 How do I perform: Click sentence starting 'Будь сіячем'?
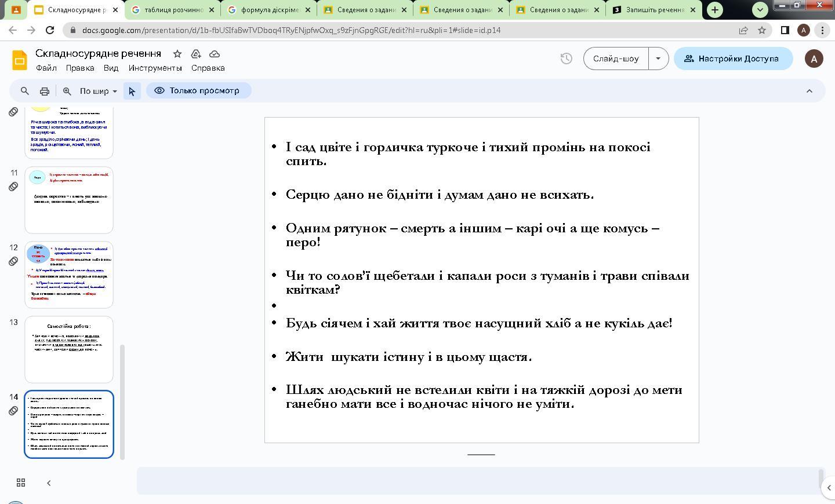tap(479, 323)
